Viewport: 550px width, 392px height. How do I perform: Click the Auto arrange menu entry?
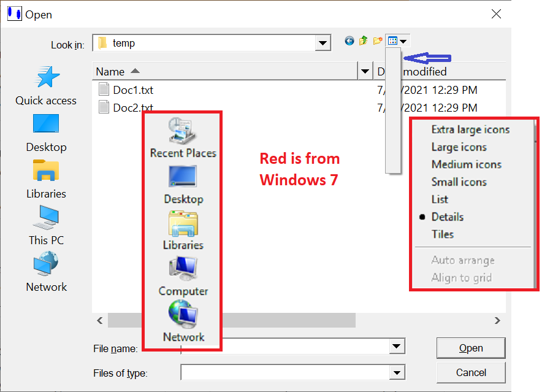pos(463,260)
